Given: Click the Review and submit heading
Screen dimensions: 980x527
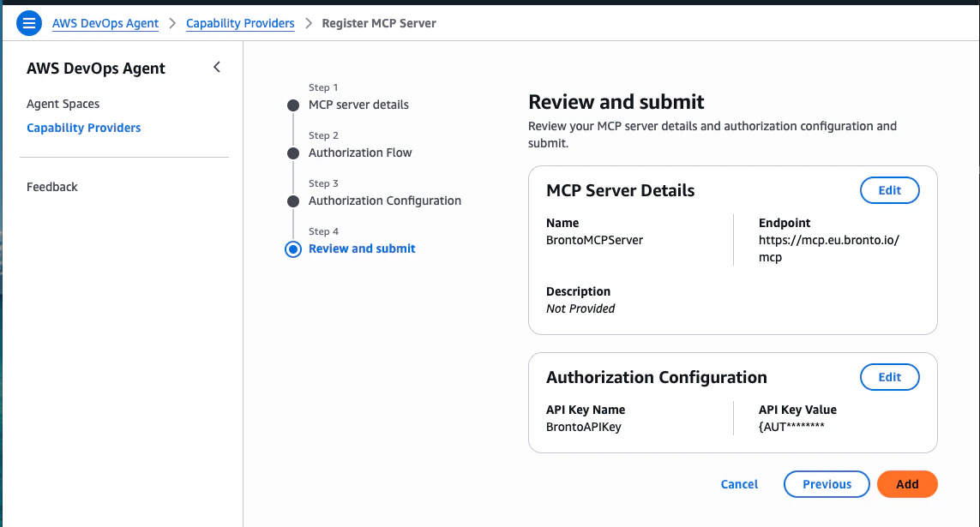Looking at the screenshot, I should point(616,101).
